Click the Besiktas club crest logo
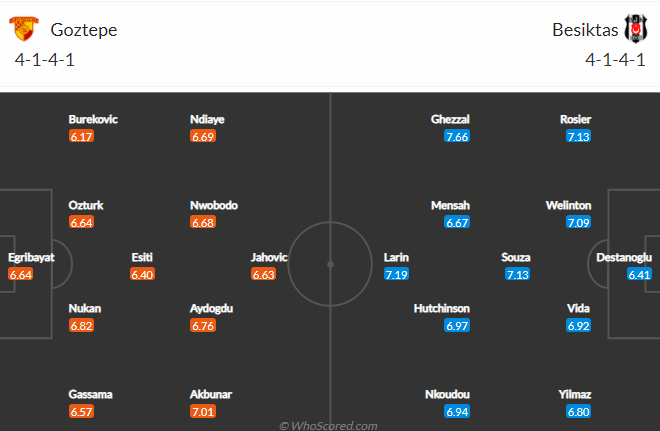660x431 pixels. point(636,29)
